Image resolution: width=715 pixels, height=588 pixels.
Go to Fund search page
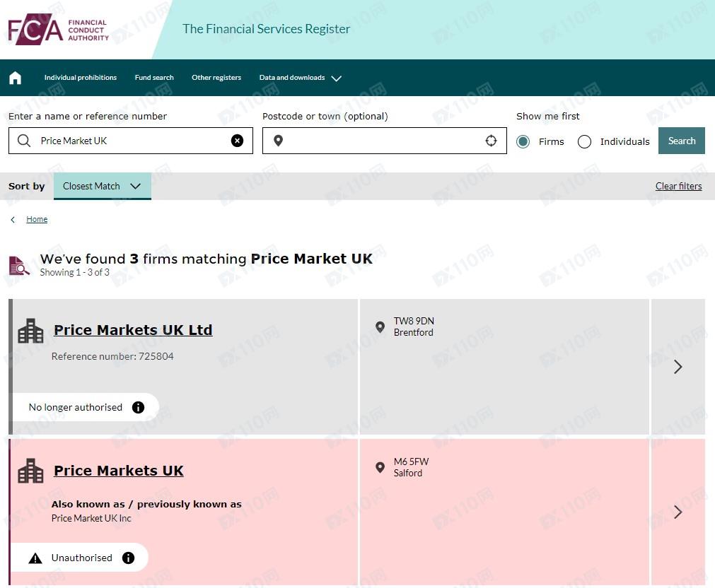pyautogui.click(x=154, y=78)
